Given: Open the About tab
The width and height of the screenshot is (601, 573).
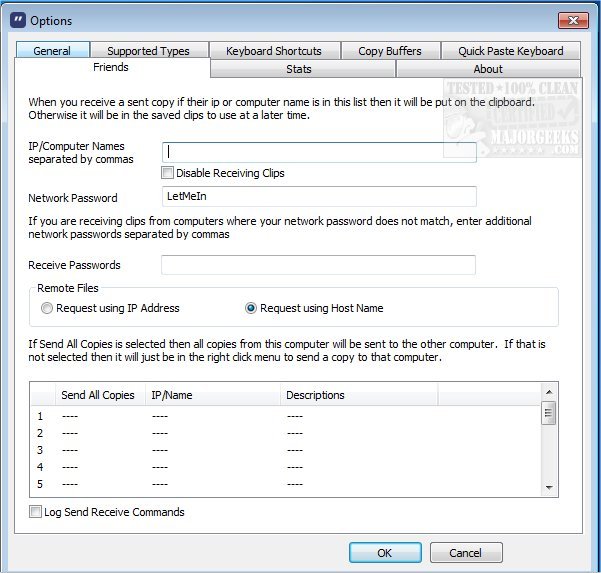Looking at the screenshot, I should pyautogui.click(x=488, y=69).
